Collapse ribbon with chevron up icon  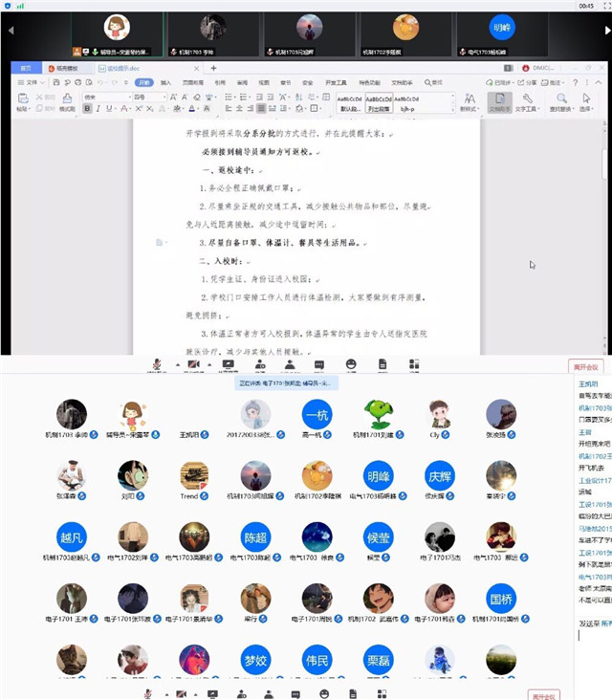pyautogui.click(x=599, y=82)
